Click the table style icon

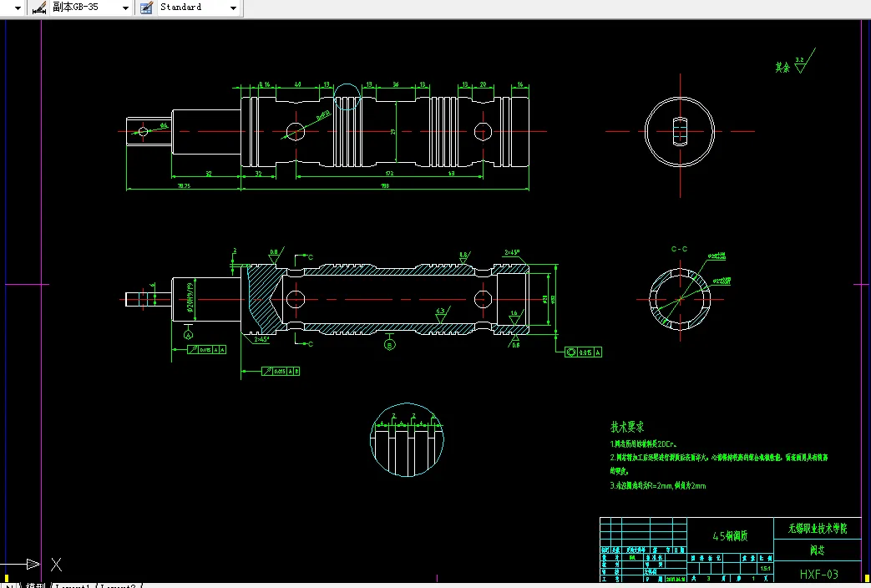(146, 8)
